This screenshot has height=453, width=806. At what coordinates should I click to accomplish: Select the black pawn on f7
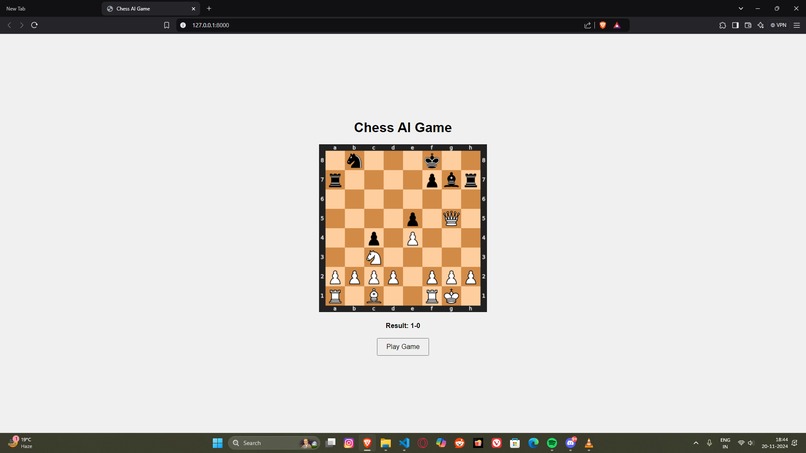click(x=432, y=180)
